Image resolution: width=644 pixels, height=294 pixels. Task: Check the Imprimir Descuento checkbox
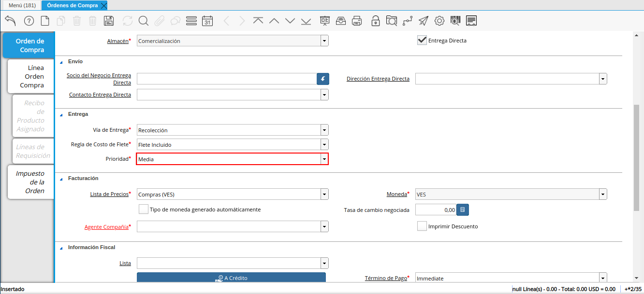pos(422,226)
